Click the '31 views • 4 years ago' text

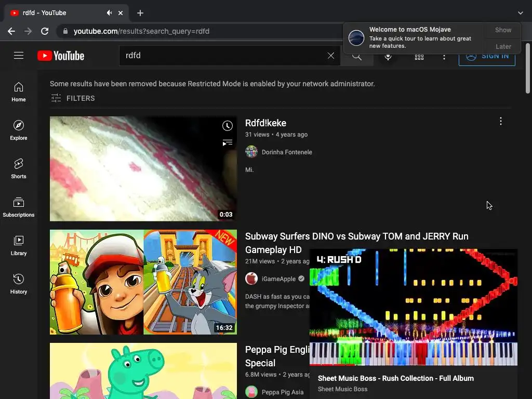[276, 135]
